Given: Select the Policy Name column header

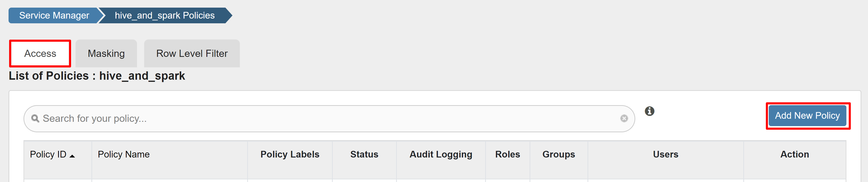Looking at the screenshot, I should 124,154.
